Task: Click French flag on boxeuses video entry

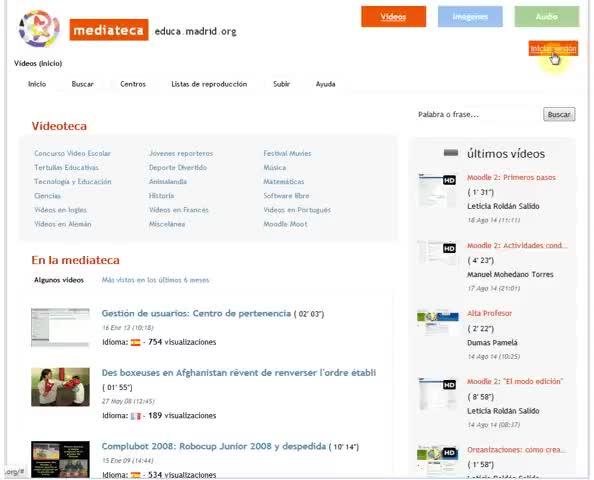Action: tap(135, 416)
